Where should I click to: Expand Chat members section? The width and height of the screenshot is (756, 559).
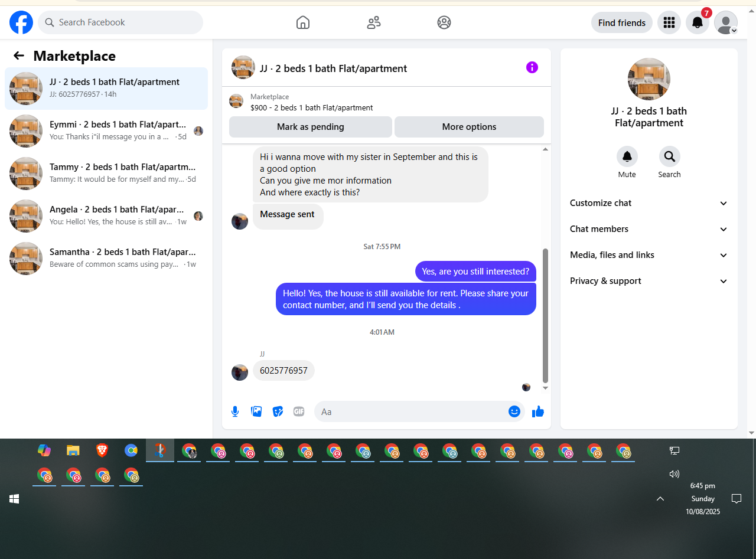tap(649, 229)
